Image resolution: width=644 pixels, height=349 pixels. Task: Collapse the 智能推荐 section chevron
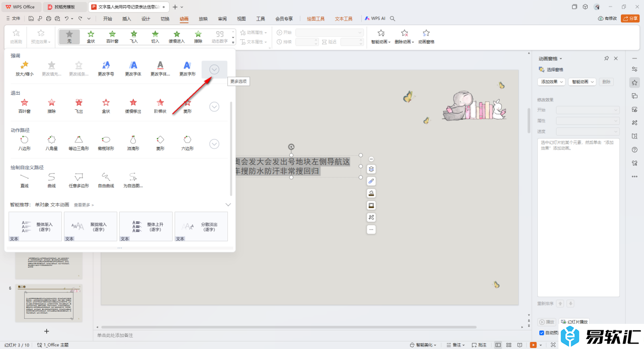coord(228,205)
